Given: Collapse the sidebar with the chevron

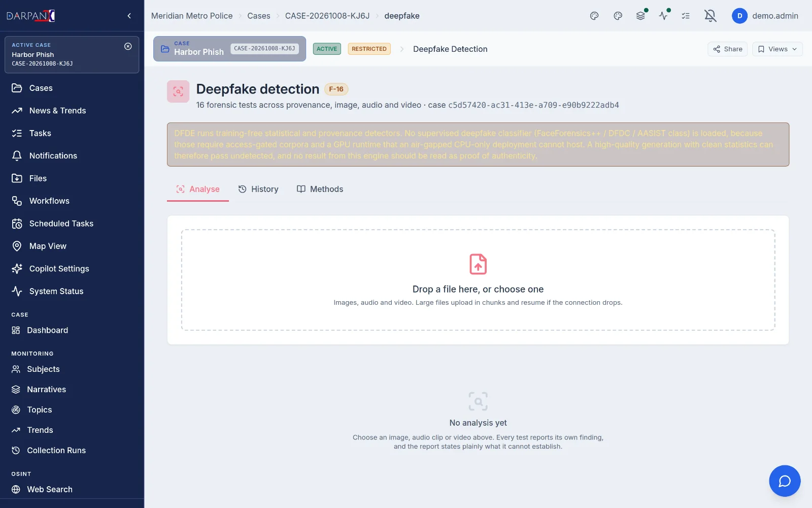Looking at the screenshot, I should [x=129, y=16].
